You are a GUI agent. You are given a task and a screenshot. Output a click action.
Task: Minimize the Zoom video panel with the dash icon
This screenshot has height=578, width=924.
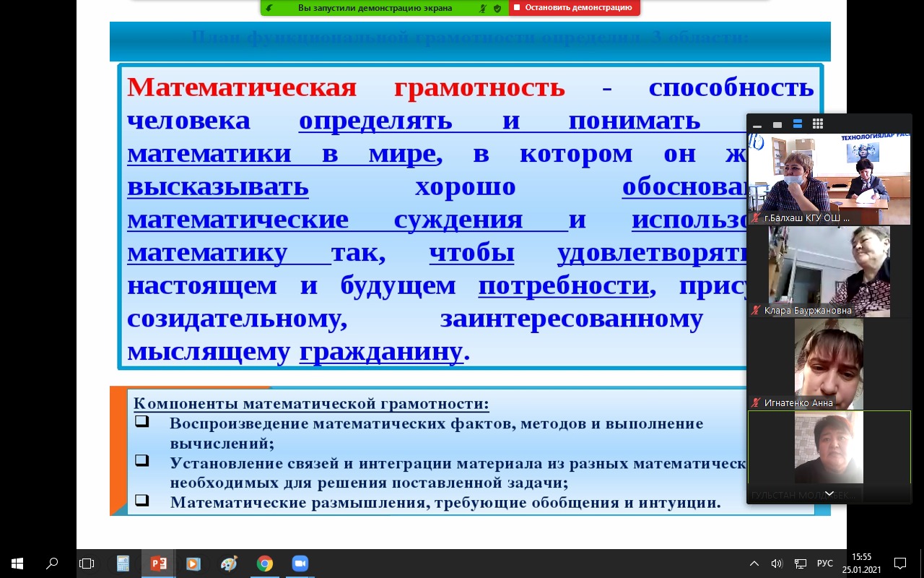pyautogui.click(x=757, y=124)
